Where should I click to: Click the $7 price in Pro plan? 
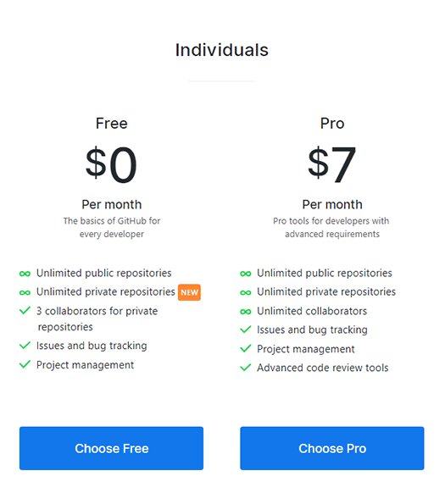point(331,164)
